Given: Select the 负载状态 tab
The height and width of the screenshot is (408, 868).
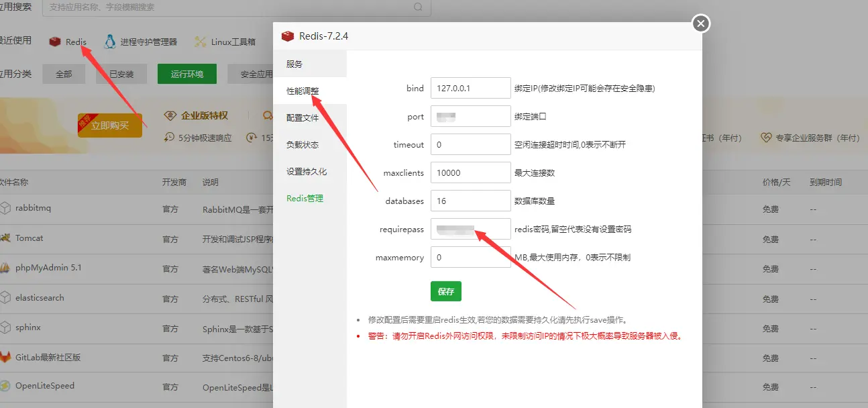Looking at the screenshot, I should 303,144.
